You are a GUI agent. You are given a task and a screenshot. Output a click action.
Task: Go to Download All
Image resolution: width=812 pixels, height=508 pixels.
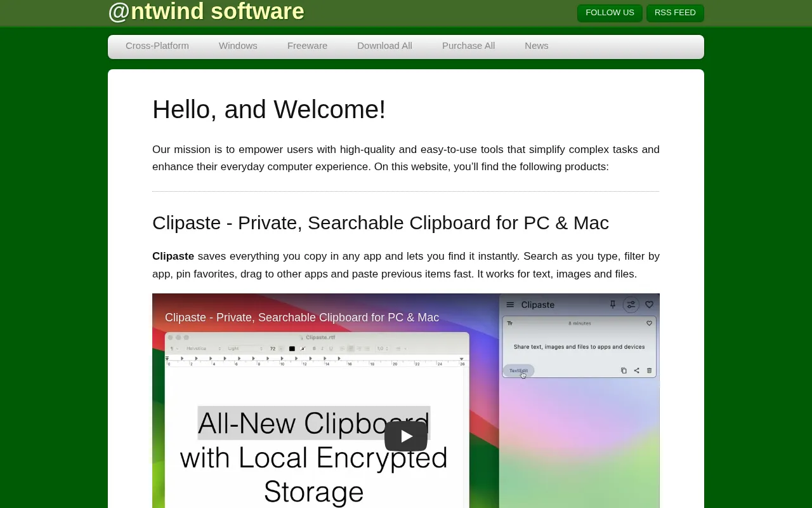(x=384, y=46)
